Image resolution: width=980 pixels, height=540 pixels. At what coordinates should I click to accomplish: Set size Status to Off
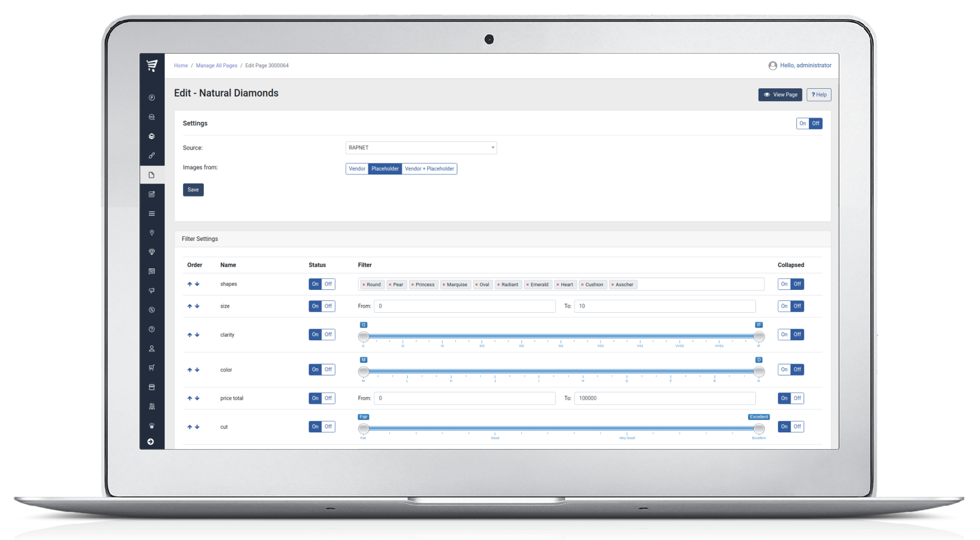(329, 306)
